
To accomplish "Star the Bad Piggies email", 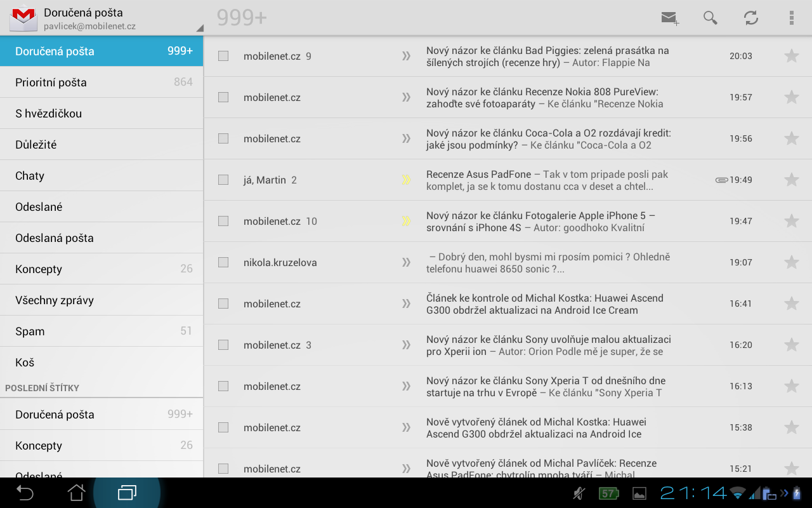I will (x=791, y=56).
